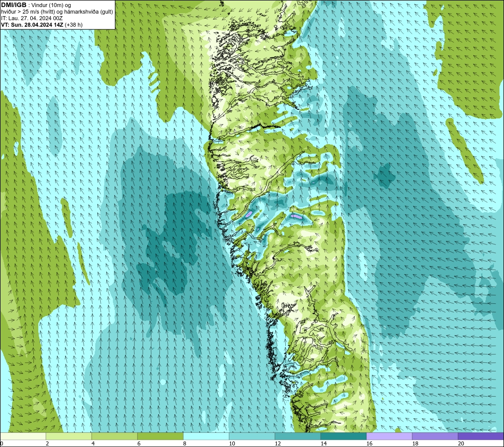
Task: Click the legend scale value '4'
Action: pyautogui.click(x=93, y=443)
